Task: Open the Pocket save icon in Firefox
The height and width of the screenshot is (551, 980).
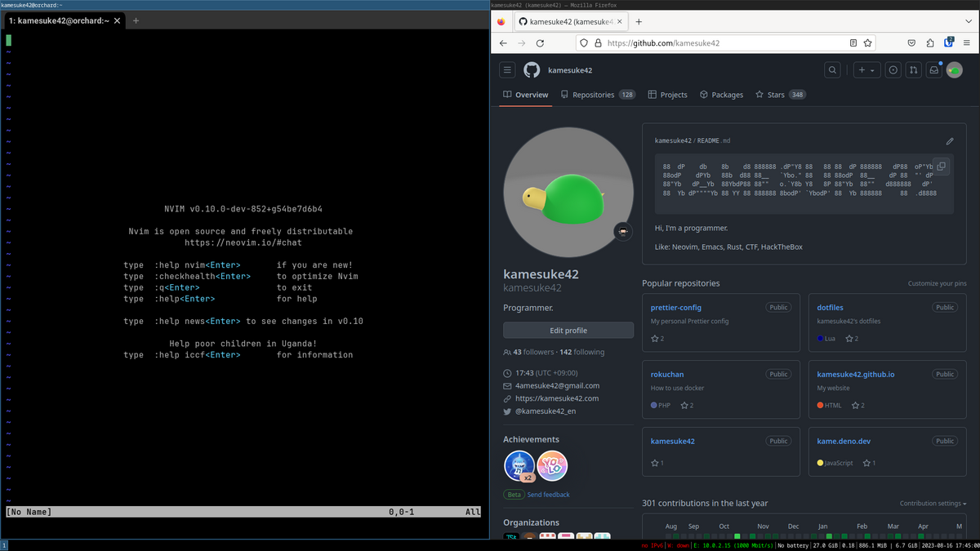Action: pyautogui.click(x=912, y=42)
